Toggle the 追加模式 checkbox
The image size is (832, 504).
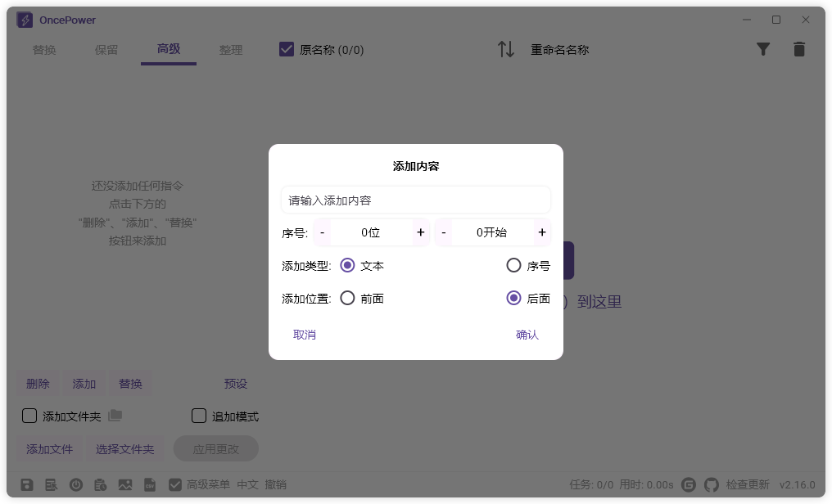tap(198, 416)
